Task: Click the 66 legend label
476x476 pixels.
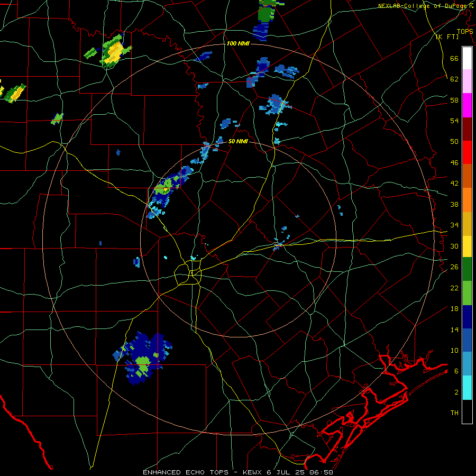Action: pyautogui.click(x=454, y=58)
